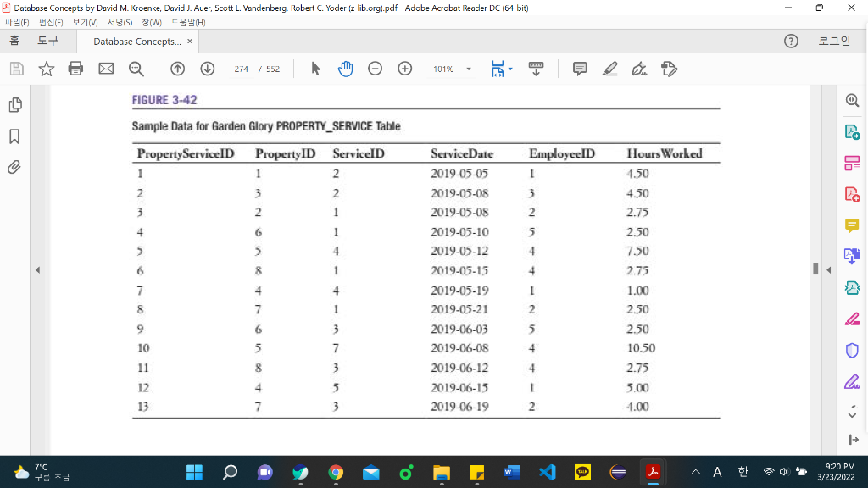Select the Highlight text pen tool
Viewport: 868px width, 488px height.
(x=609, y=69)
